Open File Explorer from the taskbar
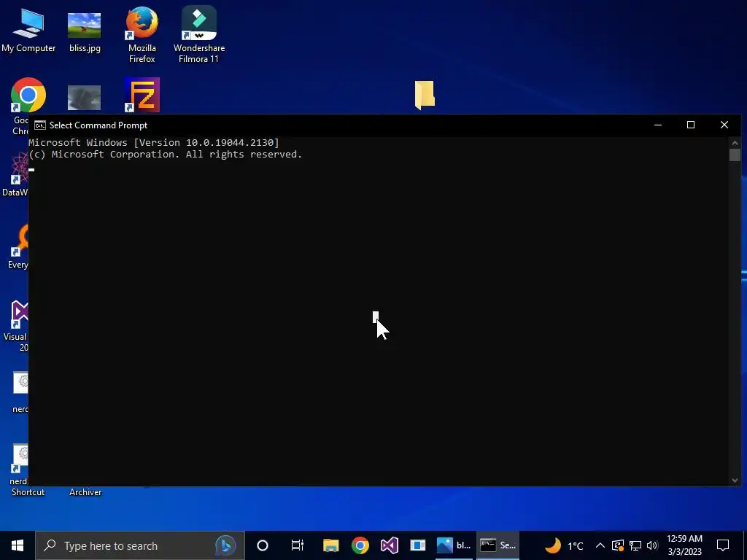Screen dimensions: 747x560 tap(331, 545)
